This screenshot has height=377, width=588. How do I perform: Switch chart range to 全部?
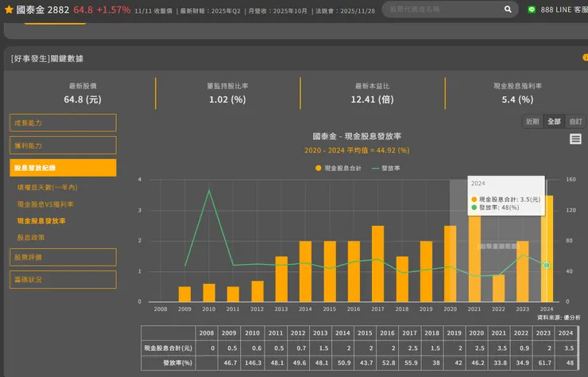tap(554, 121)
